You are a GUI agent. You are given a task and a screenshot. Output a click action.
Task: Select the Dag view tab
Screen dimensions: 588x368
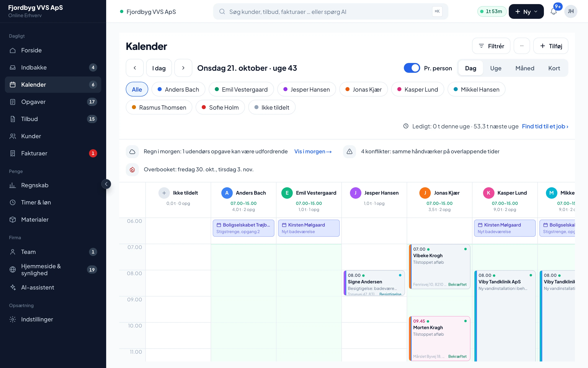pos(470,68)
